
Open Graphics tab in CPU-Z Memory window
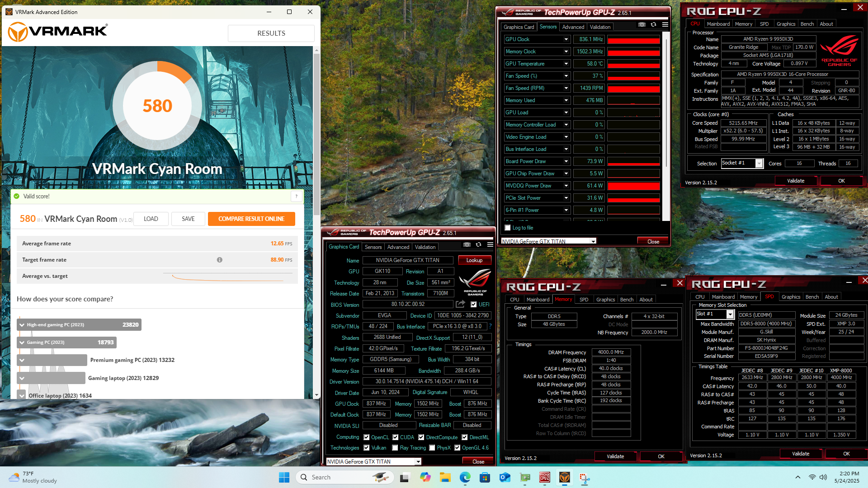point(605,300)
